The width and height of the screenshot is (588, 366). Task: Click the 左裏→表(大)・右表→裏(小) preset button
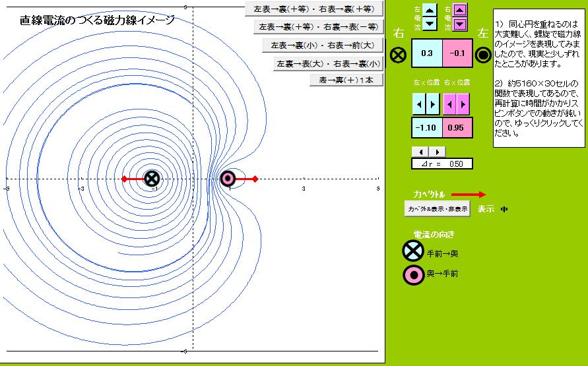(x=328, y=64)
